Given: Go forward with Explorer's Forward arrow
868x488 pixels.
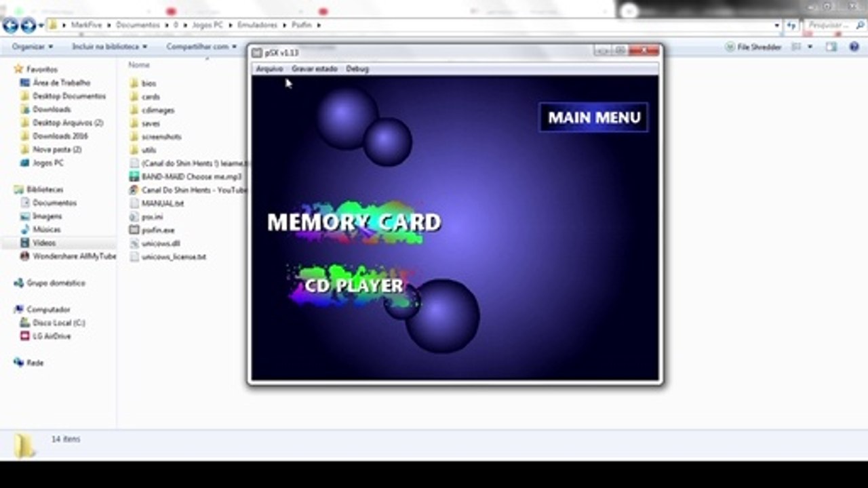Looking at the screenshot, I should (x=28, y=26).
